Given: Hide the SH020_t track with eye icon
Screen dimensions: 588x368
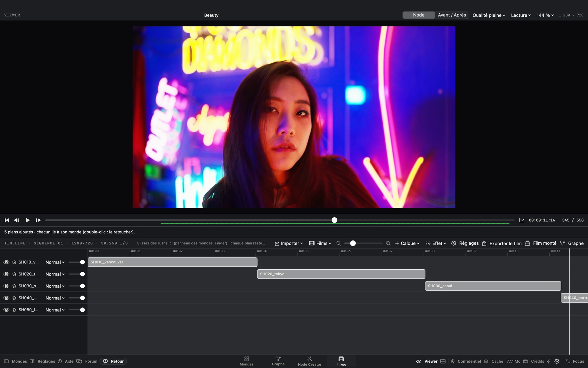Looking at the screenshot, I should pyautogui.click(x=6, y=274).
